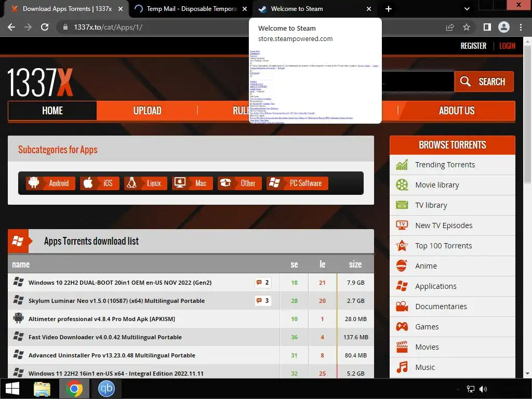Open Advanced Uninstaller Pro torrent
The height and width of the screenshot is (399, 532).
[x=112, y=355]
